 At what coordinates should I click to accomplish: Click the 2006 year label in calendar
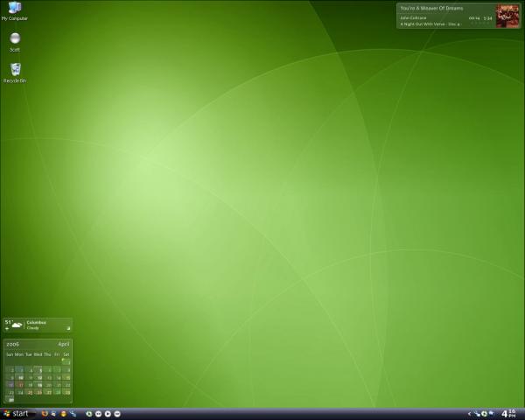13,344
